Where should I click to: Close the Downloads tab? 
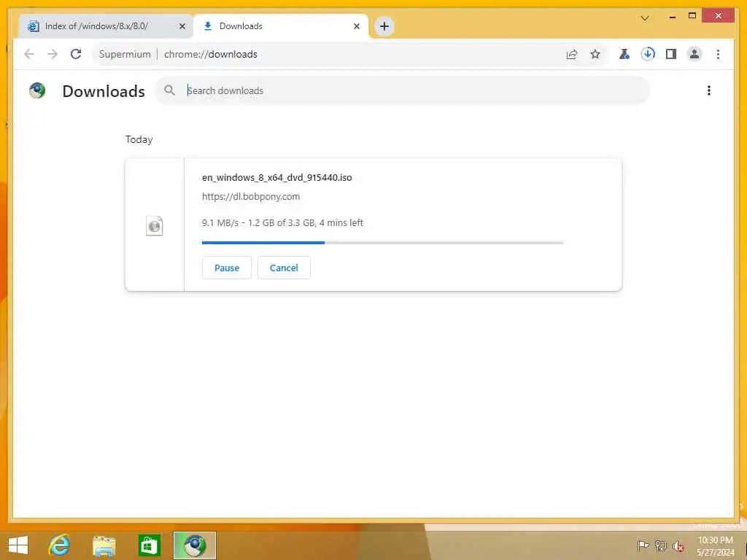[356, 26]
